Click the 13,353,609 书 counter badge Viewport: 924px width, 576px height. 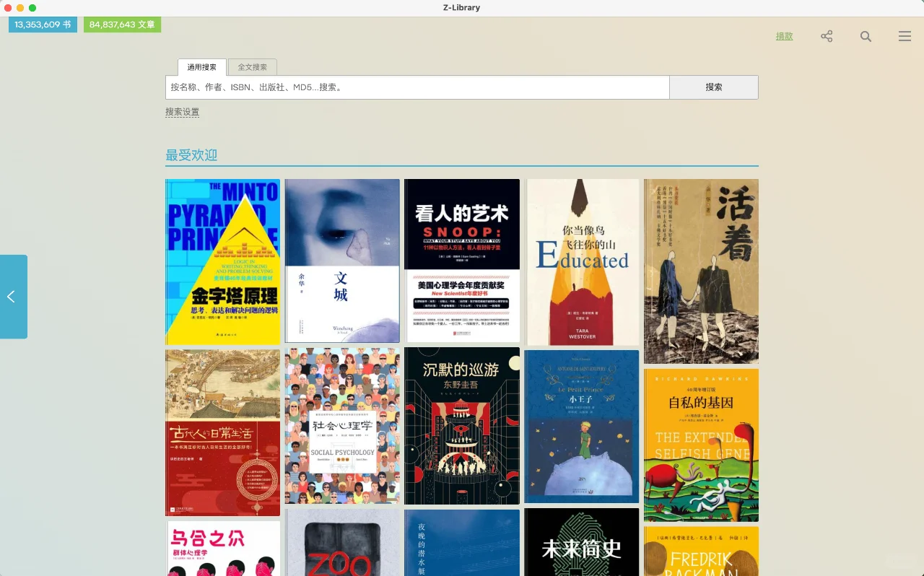pos(43,25)
